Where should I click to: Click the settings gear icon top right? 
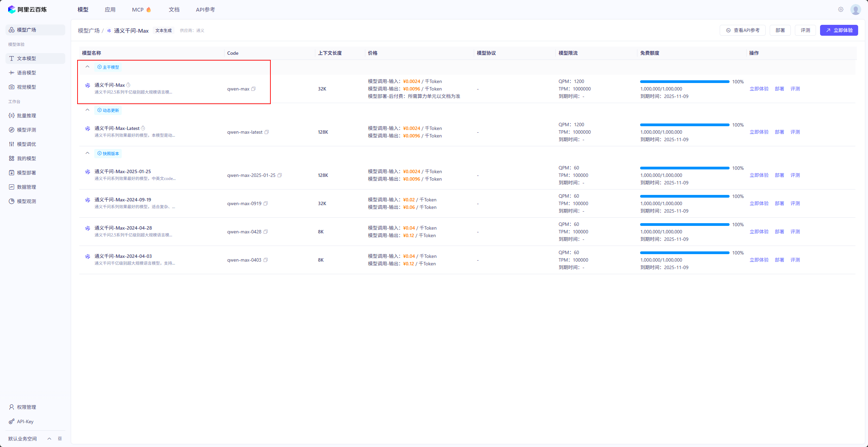pyautogui.click(x=840, y=10)
